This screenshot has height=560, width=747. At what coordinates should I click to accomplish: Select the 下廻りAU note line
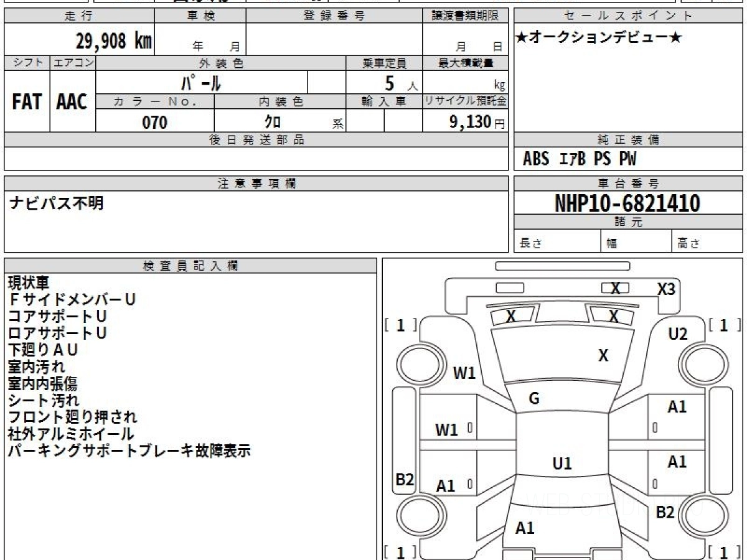(x=43, y=350)
